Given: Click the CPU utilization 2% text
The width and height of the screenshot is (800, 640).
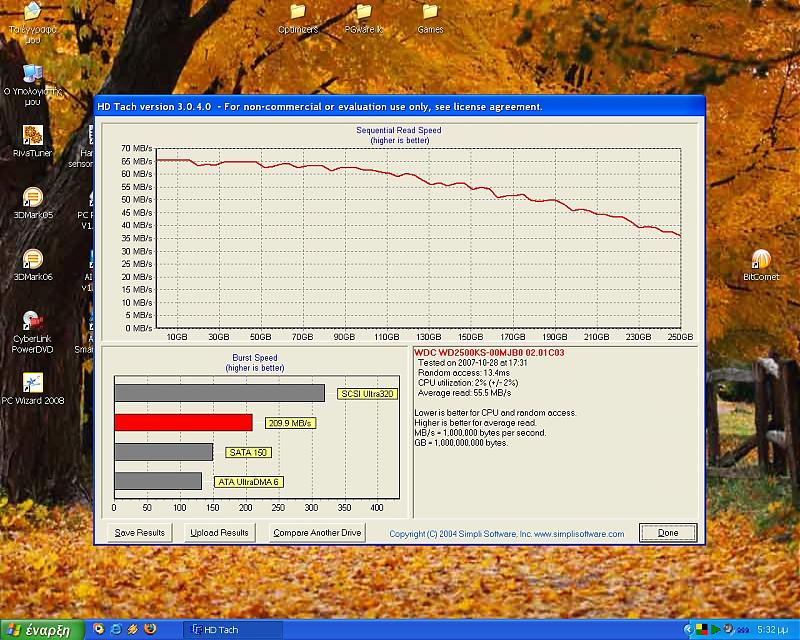Looking at the screenshot, I should (468, 383).
